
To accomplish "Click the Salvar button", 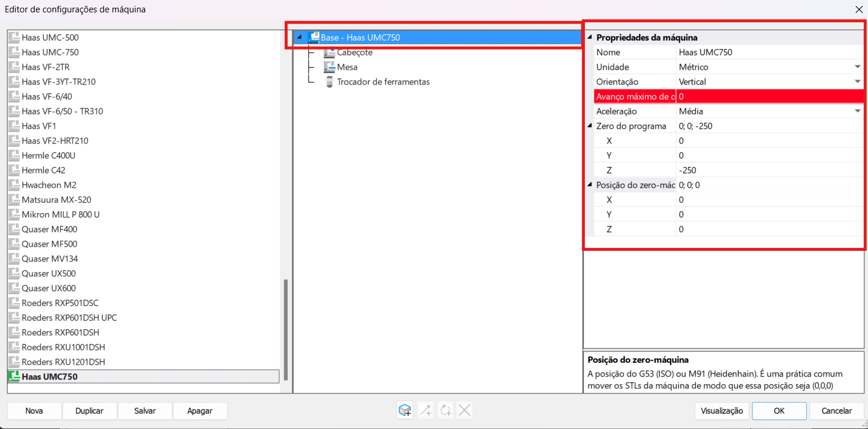I will (x=145, y=411).
